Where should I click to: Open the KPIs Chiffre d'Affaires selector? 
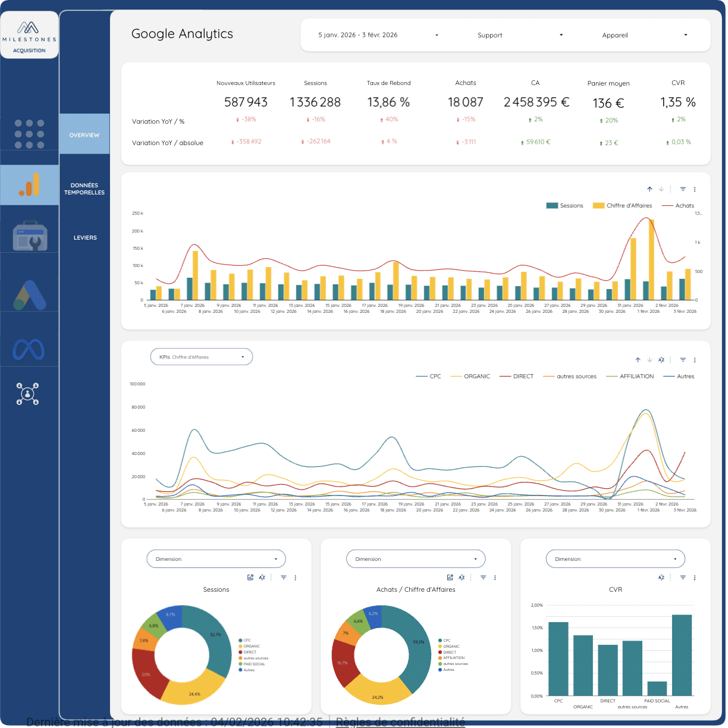coord(201,356)
